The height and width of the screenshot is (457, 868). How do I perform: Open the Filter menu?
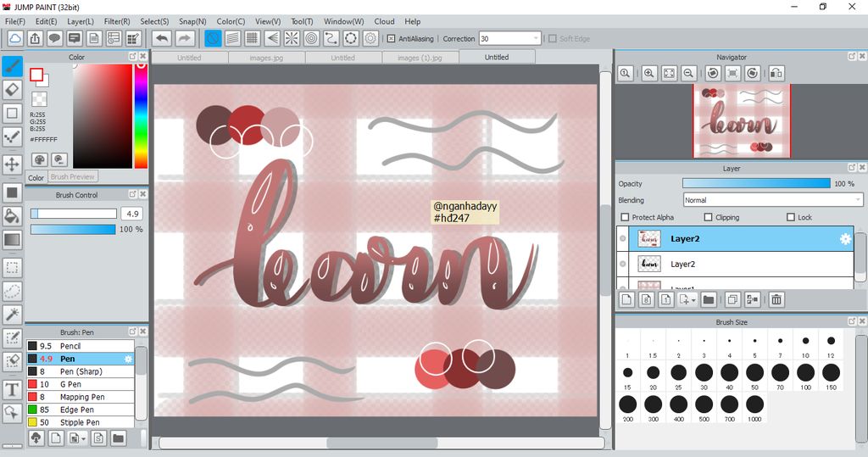point(117,21)
